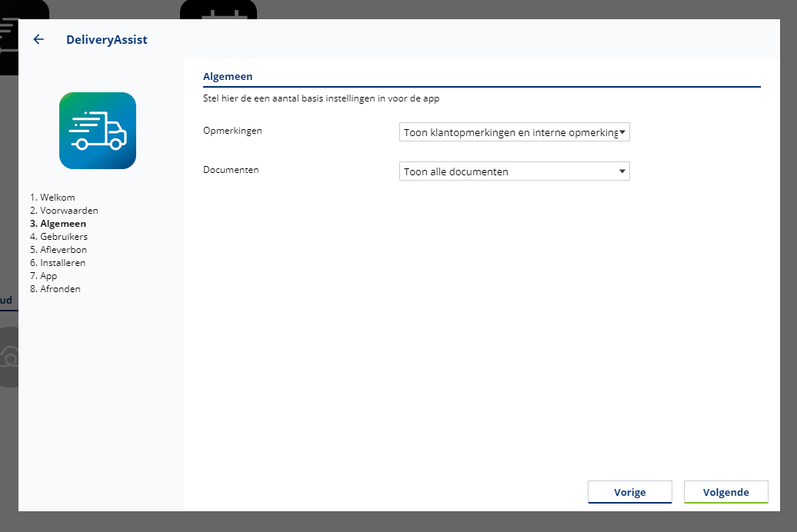797x532 pixels.
Task: Click the Volgende button
Action: click(726, 492)
